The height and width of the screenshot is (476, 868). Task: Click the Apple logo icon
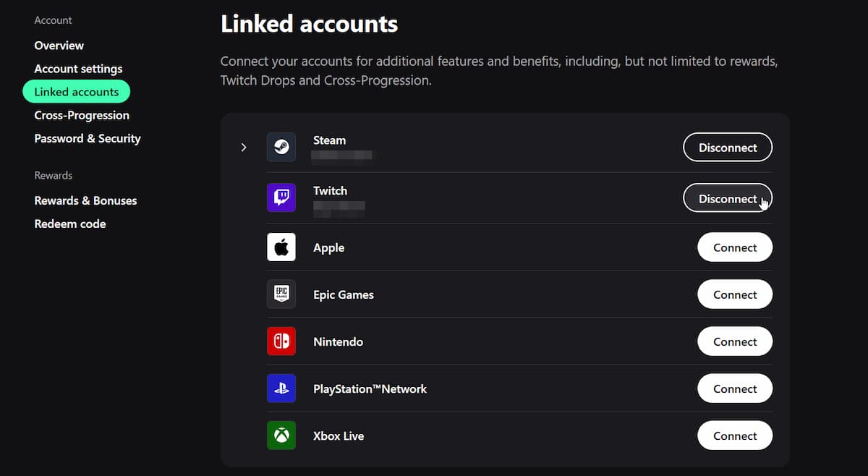(281, 247)
